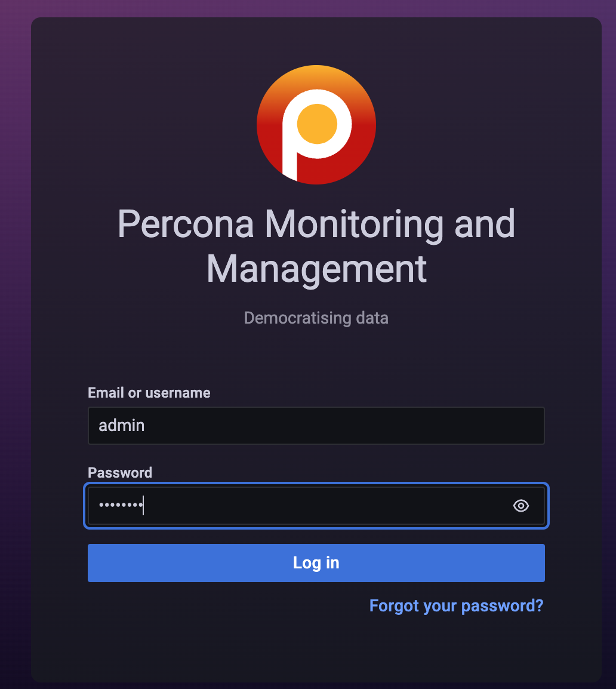Click the Percona Monitoring and Management heading
Screen dimensions: 616x689
(x=316, y=246)
